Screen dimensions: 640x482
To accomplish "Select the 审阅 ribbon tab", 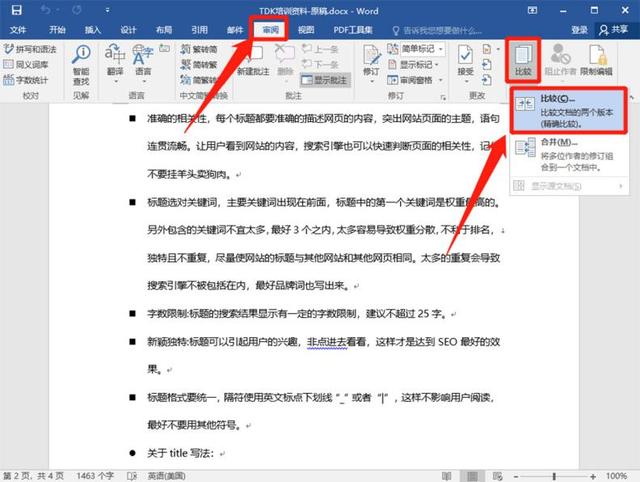I will [x=270, y=30].
